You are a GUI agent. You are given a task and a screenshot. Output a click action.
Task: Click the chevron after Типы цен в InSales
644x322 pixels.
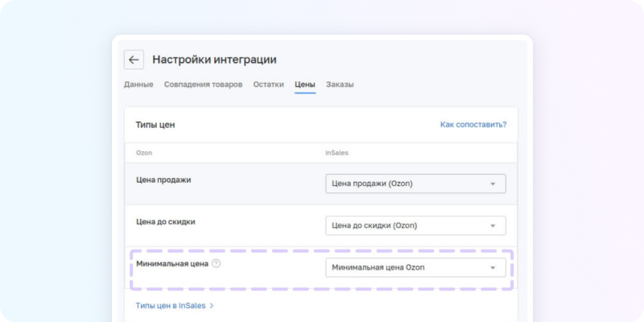[212, 306]
